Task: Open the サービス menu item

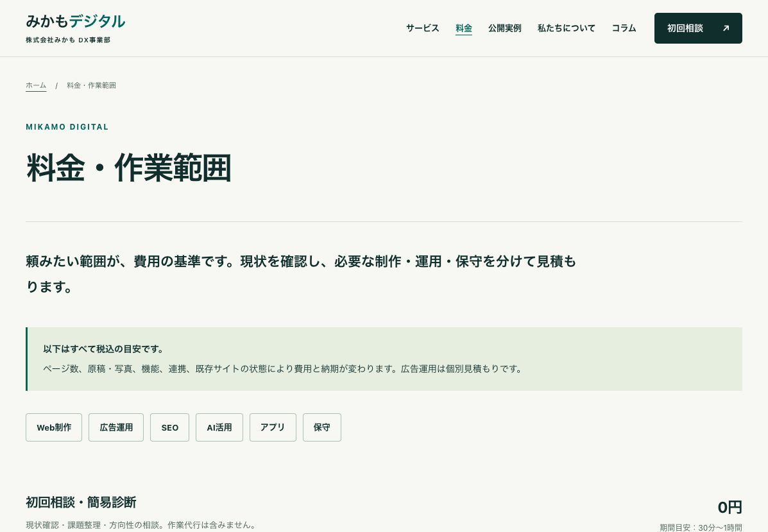Action: (423, 28)
